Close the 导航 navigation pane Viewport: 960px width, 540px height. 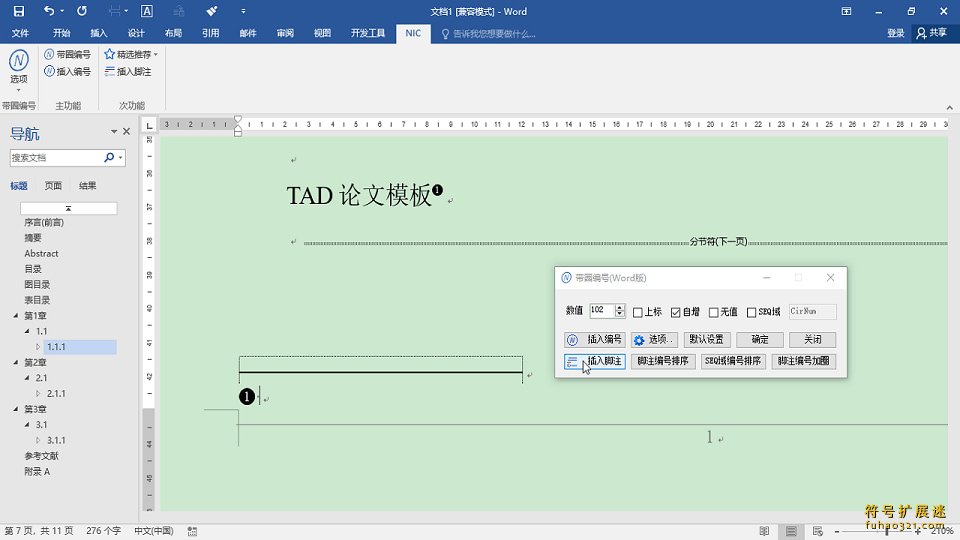pos(126,132)
